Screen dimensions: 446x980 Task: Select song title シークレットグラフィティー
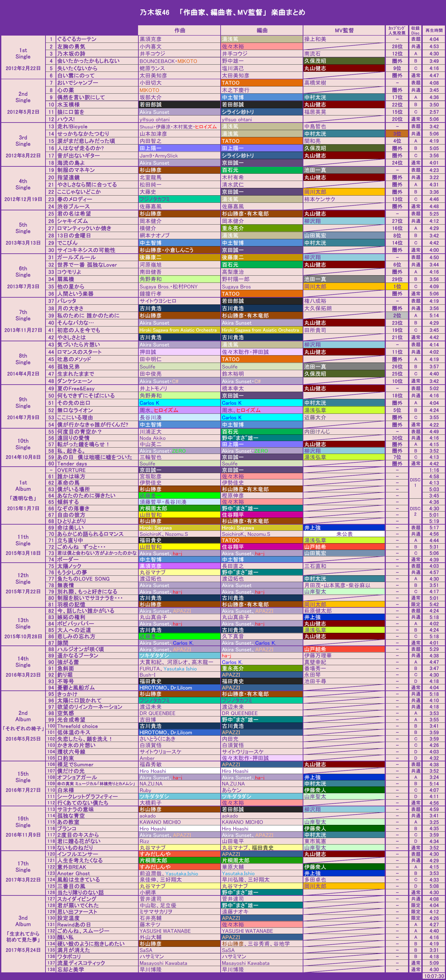coord(87,796)
